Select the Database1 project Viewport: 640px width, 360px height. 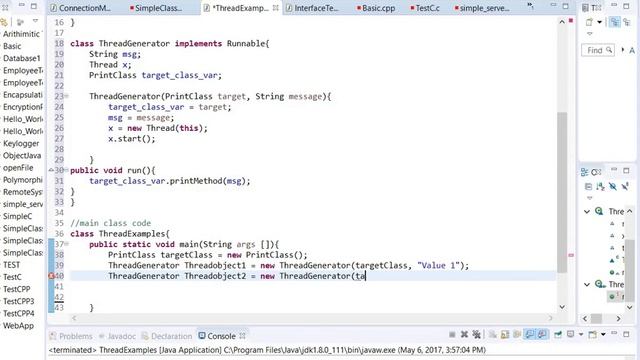tap(22, 58)
